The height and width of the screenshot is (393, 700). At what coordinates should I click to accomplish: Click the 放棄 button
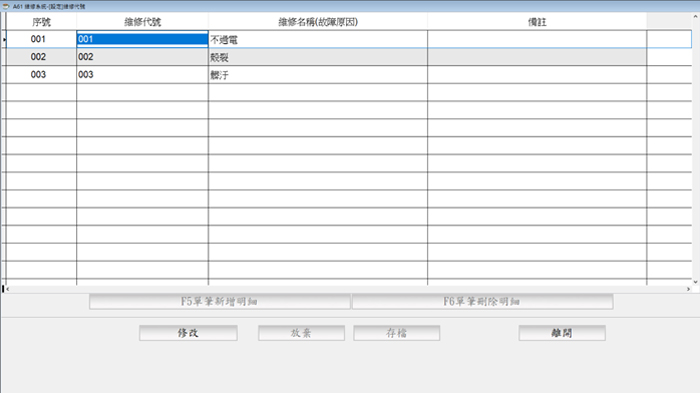point(301,333)
